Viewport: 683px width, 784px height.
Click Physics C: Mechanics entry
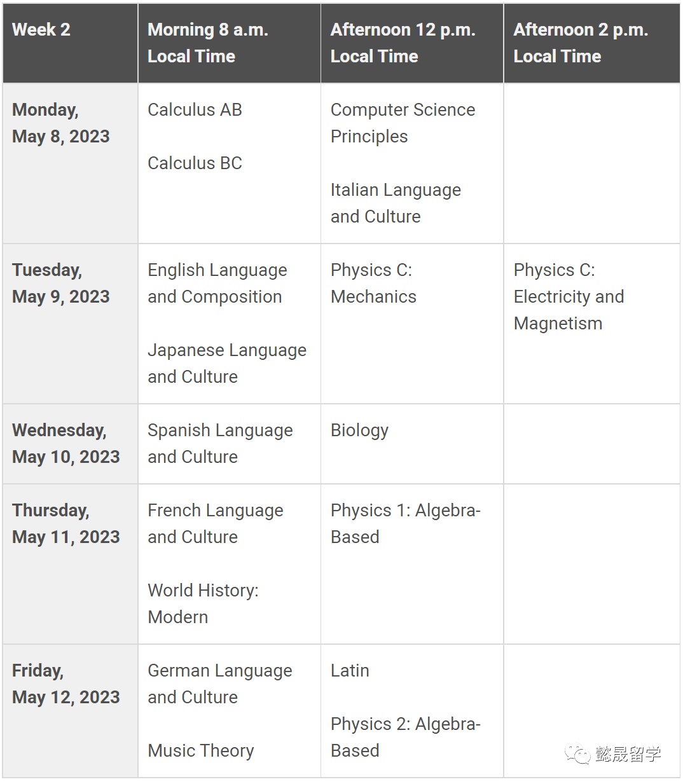[x=373, y=283]
